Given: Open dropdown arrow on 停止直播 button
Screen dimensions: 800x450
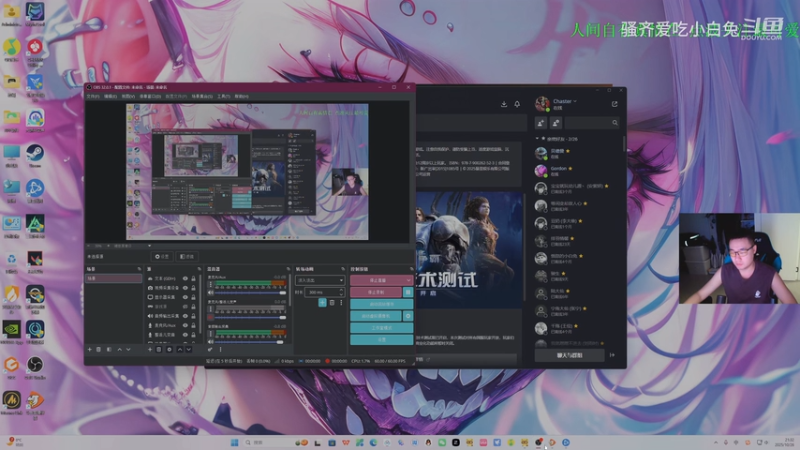Looking at the screenshot, I should [408, 280].
